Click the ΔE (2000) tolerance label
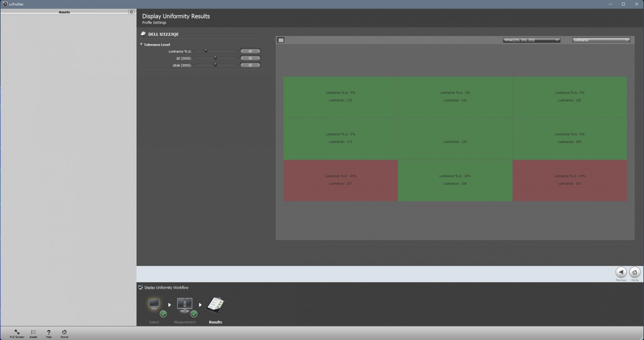 click(x=184, y=58)
